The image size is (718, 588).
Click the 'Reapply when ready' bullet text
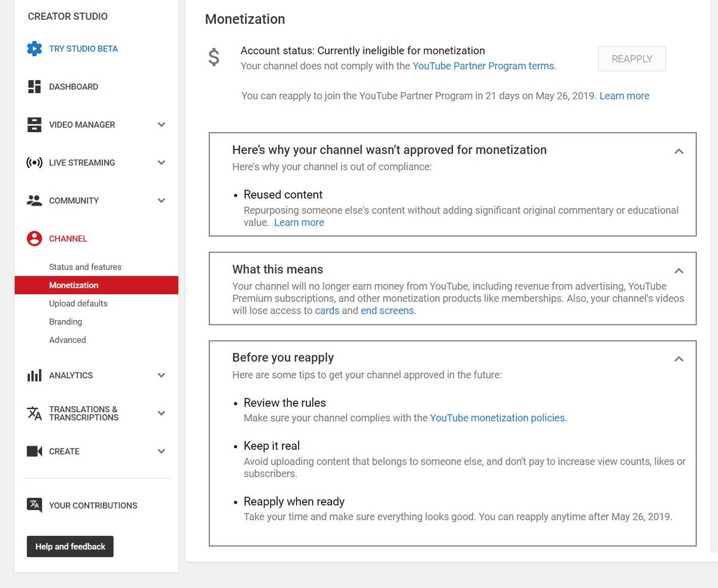pos(294,502)
